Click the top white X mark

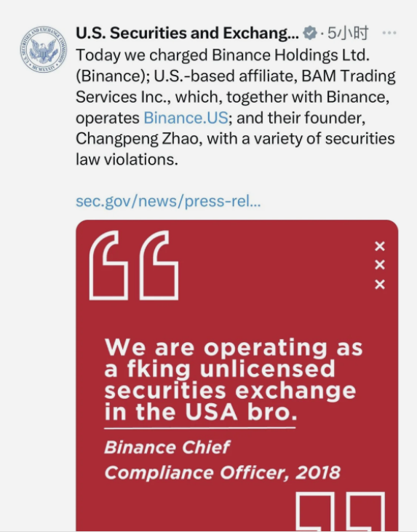point(380,246)
